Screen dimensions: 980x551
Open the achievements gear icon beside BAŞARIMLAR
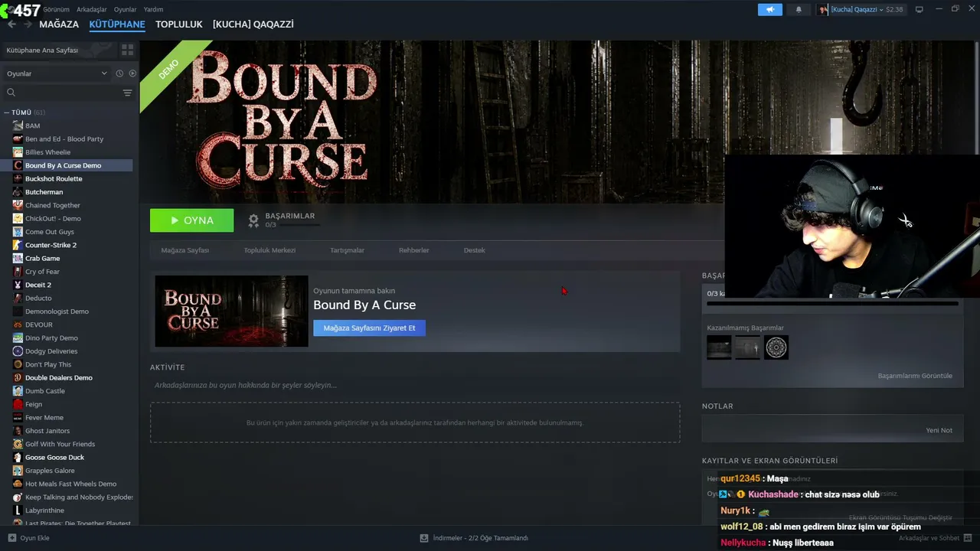[253, 220]
